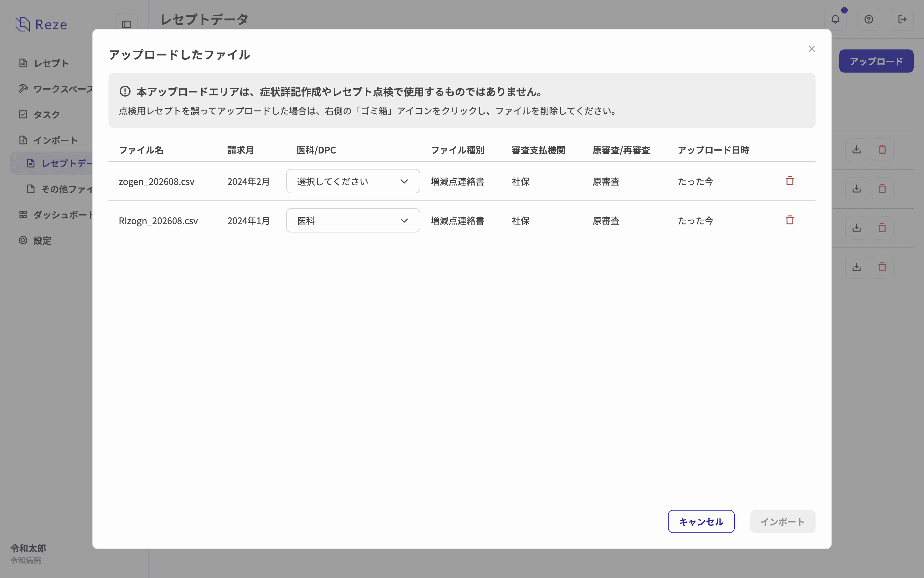Viewport: 924px width, 578px height.
Task: Download the first background list row
Action: coord(856,149)
